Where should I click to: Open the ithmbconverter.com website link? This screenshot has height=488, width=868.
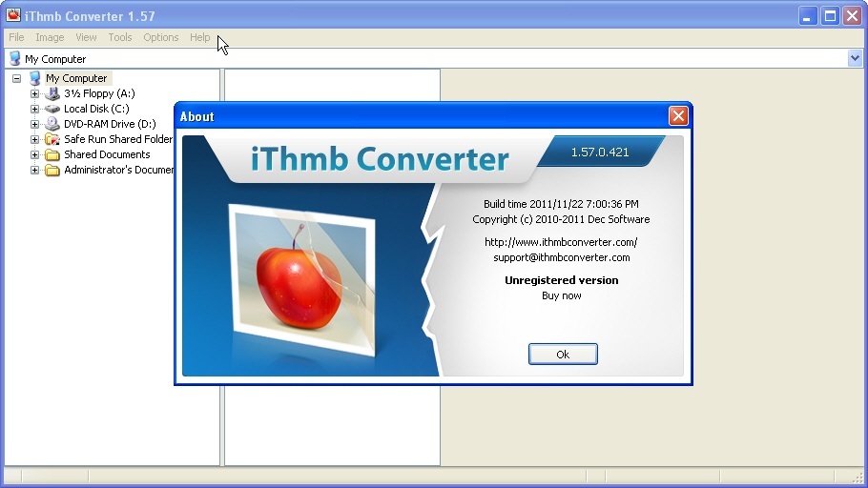(561, 242)
